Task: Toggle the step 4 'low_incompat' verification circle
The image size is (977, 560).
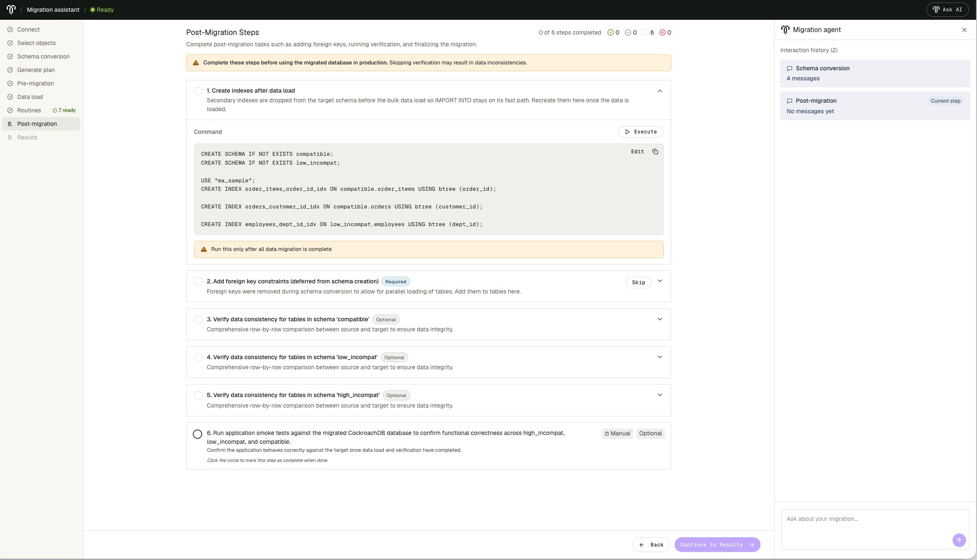Action: [x=198, y=357]
